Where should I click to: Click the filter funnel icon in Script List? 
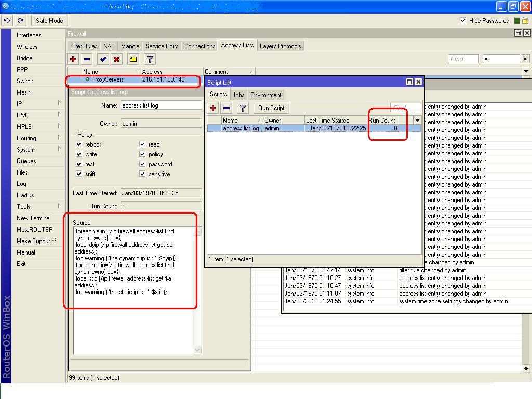point(243,108)
